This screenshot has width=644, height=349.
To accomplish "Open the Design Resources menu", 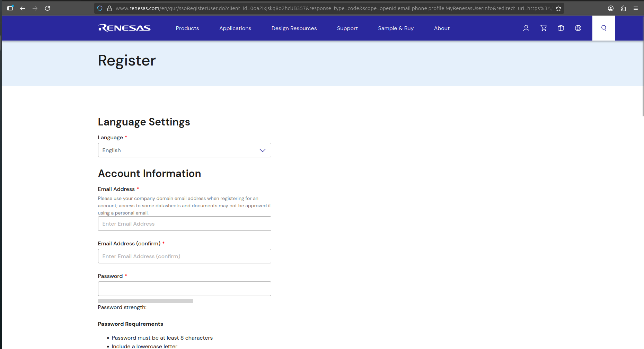I will click(x=294, y=28).
